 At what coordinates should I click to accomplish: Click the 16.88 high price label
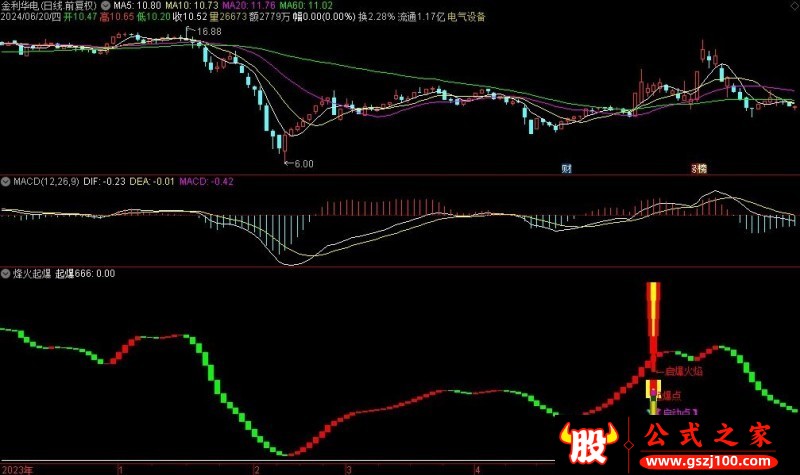(209, 32)
